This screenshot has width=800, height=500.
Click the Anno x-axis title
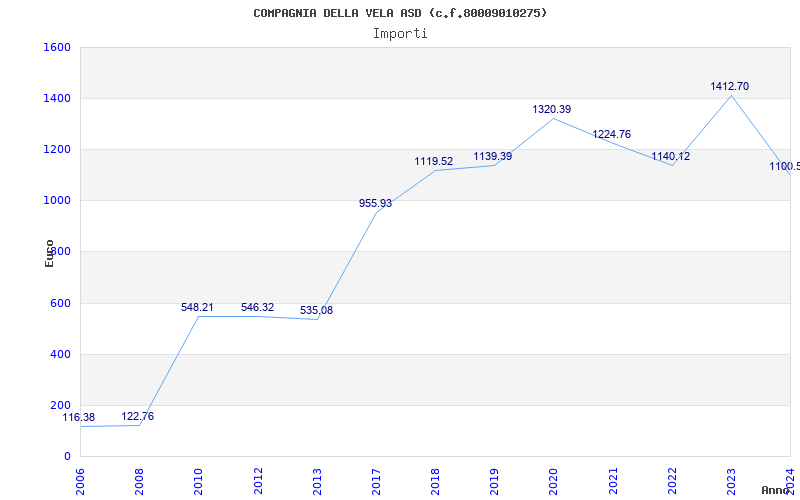[776, 490]
